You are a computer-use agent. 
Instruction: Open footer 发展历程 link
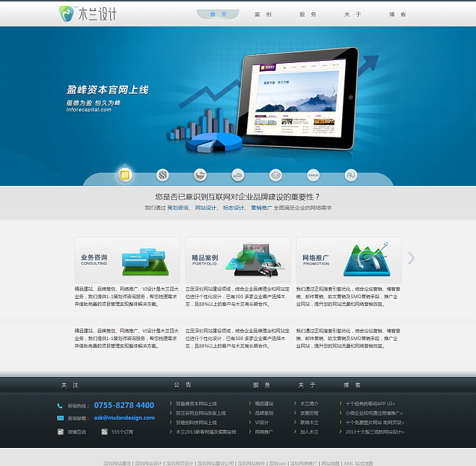(310, 413)
